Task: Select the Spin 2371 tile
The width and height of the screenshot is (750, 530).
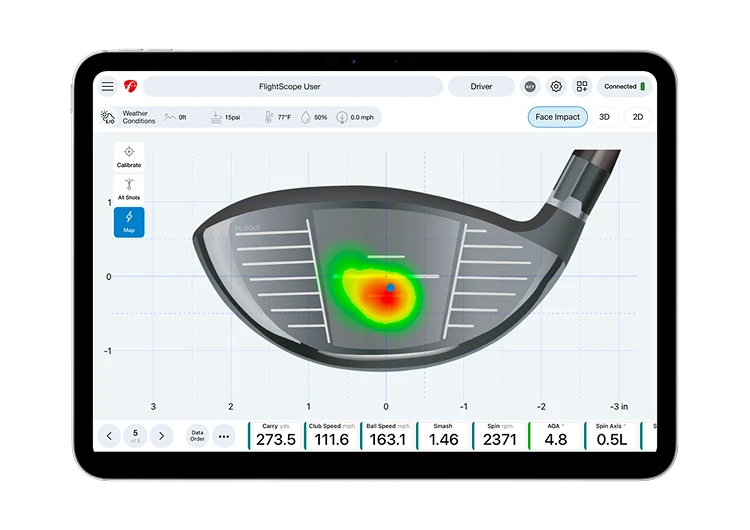Action: pyautogui.click(x=499, y=436)
